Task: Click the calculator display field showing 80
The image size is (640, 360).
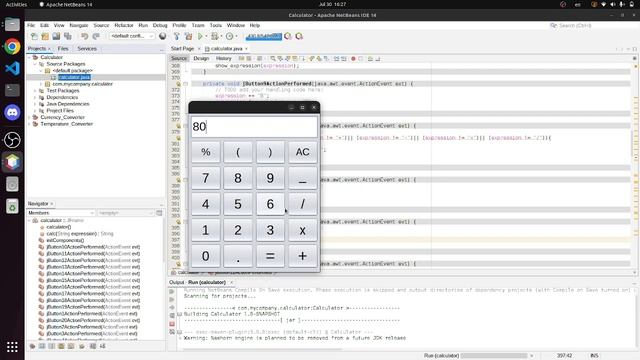Action: [254, 127]
